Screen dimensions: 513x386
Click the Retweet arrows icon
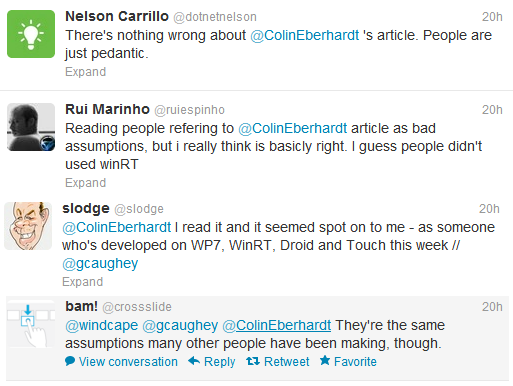pyautogui.click(x=253, y=361)
